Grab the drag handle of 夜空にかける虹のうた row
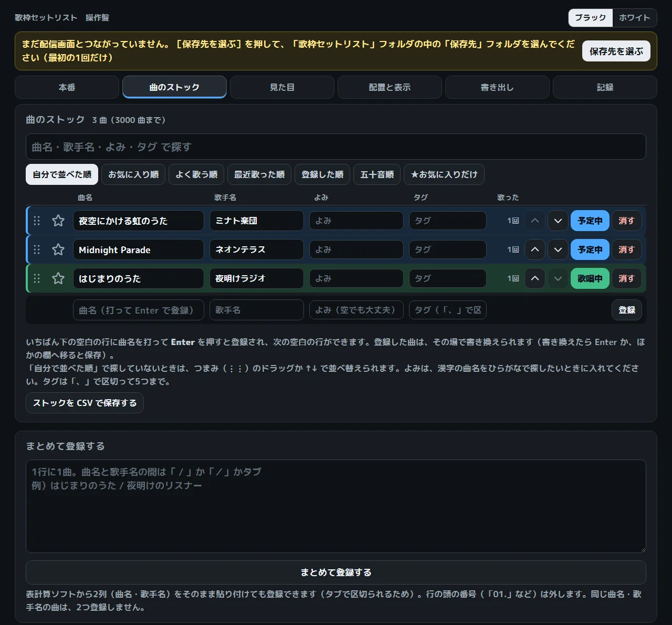 tap(37, 221)
